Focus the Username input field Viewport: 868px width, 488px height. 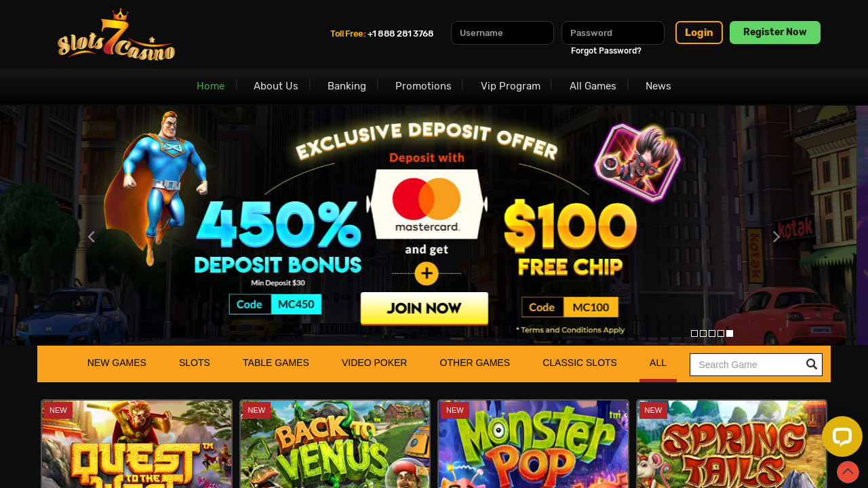coord(502,33)
